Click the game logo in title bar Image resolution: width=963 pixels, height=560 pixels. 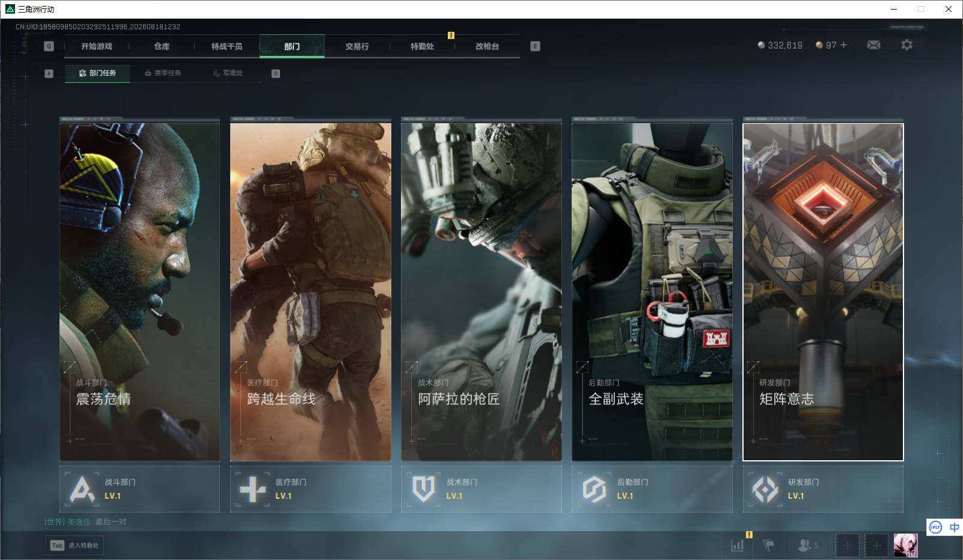[x=10, y=9]
